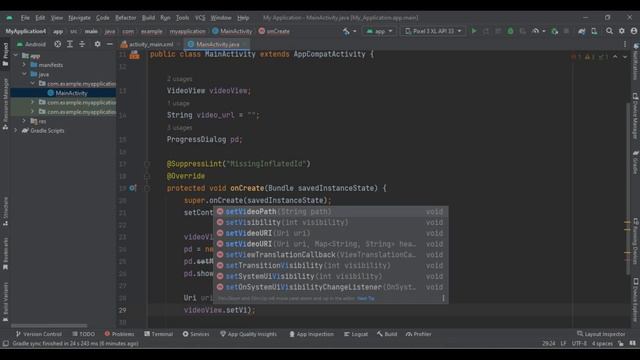Expand the res folder
Image resolution: width=640 pixels, height=360 pixels.
coord(24,121)
